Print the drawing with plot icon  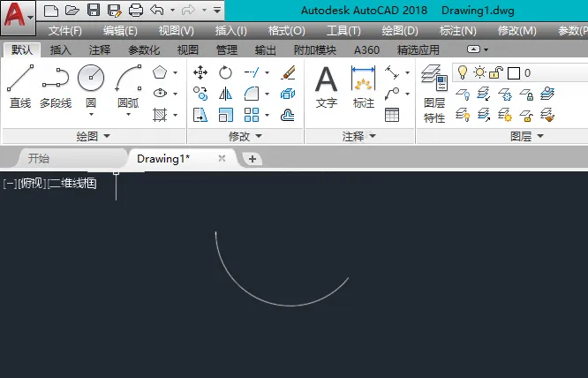pyautogui.click(x=136, y=11)
